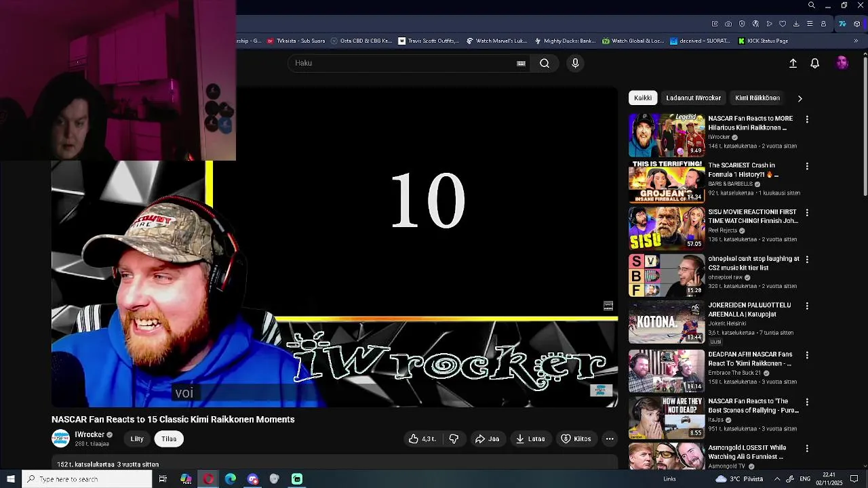Image resolution: width=868 pixels, height=488 pixels.
Task: Open more actions ellipsis below video
Action: coord(610,439)
